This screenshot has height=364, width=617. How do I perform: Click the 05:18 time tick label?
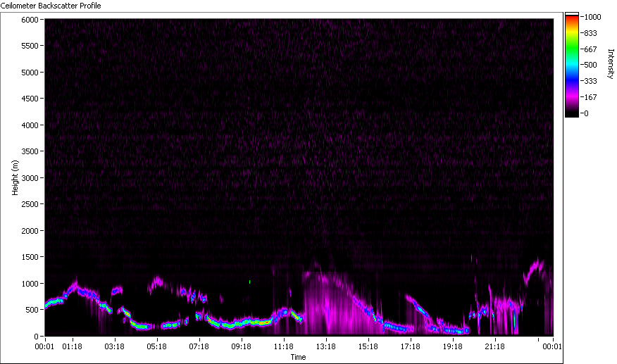156,346
